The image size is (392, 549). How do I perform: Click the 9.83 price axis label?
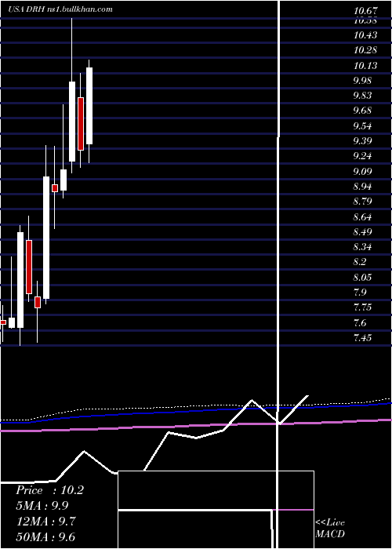pos(362,96)
